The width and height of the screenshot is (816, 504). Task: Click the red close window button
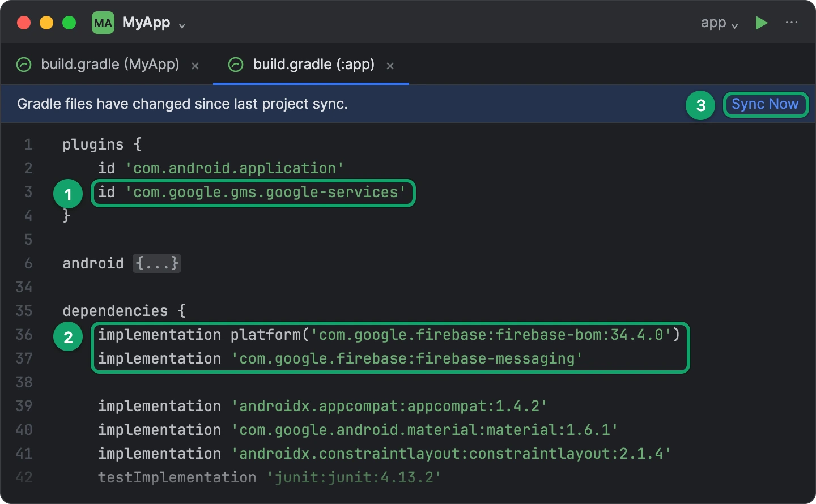24,23
